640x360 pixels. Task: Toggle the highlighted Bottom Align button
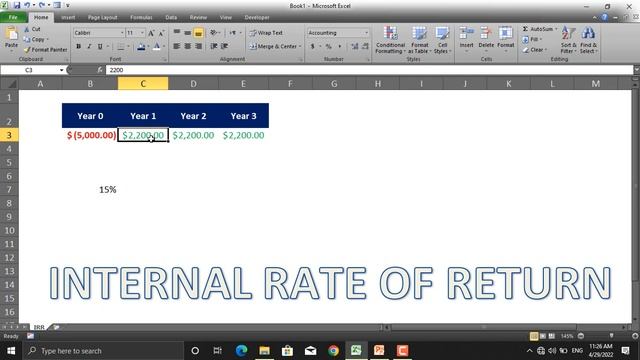click(198, 33)
